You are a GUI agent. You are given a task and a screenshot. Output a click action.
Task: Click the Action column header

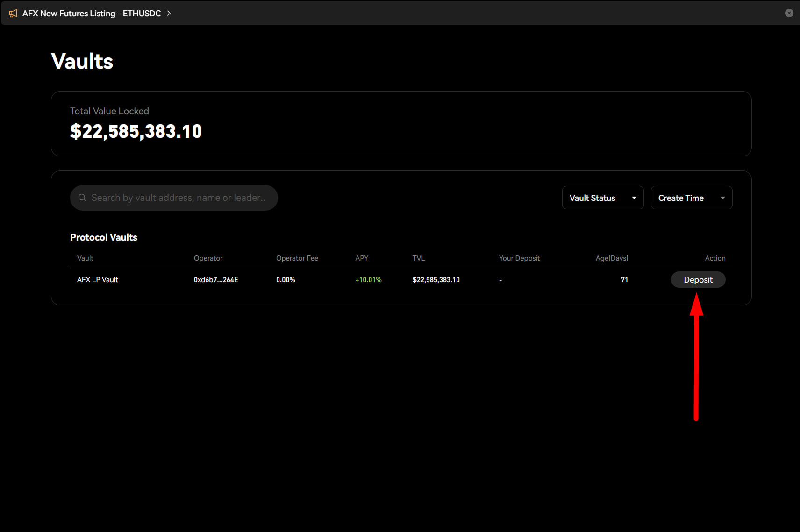[x=715, y=258]
